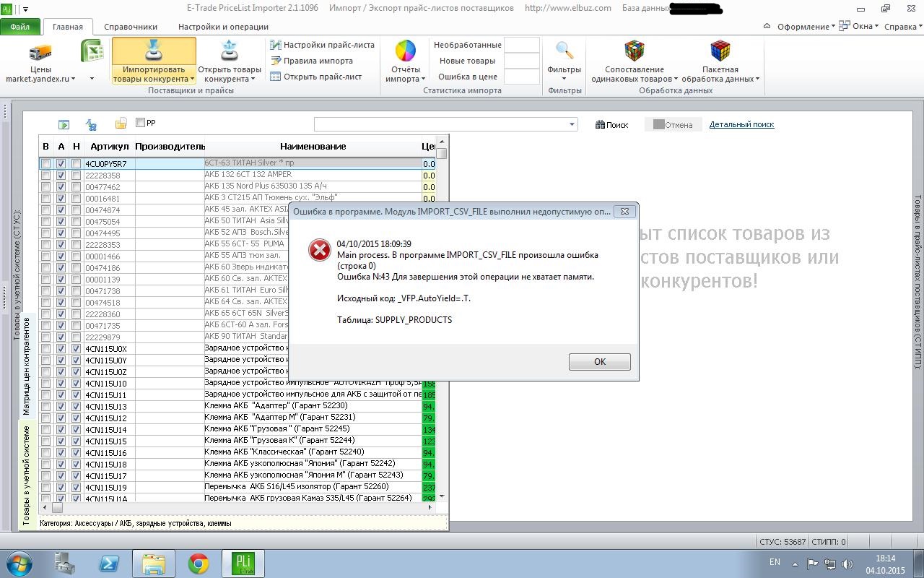Expand Цены market.yandex.ru dropdown arrow

74,79
